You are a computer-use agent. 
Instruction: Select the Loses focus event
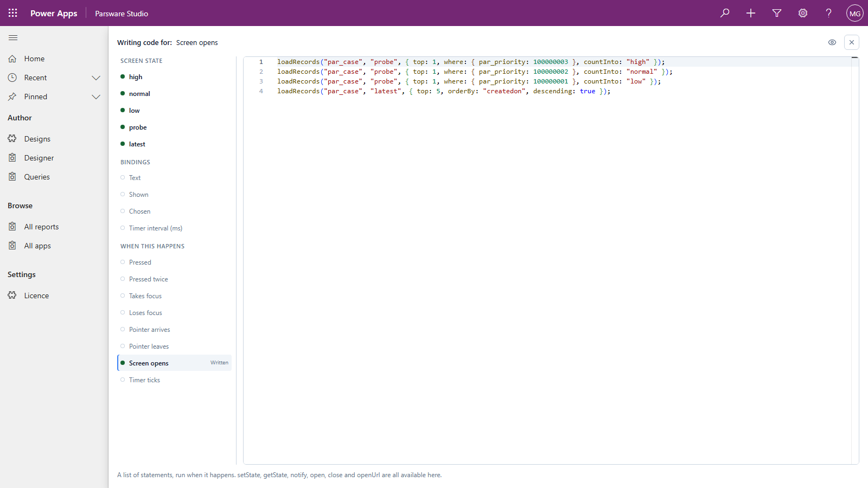tap(174, 313)
